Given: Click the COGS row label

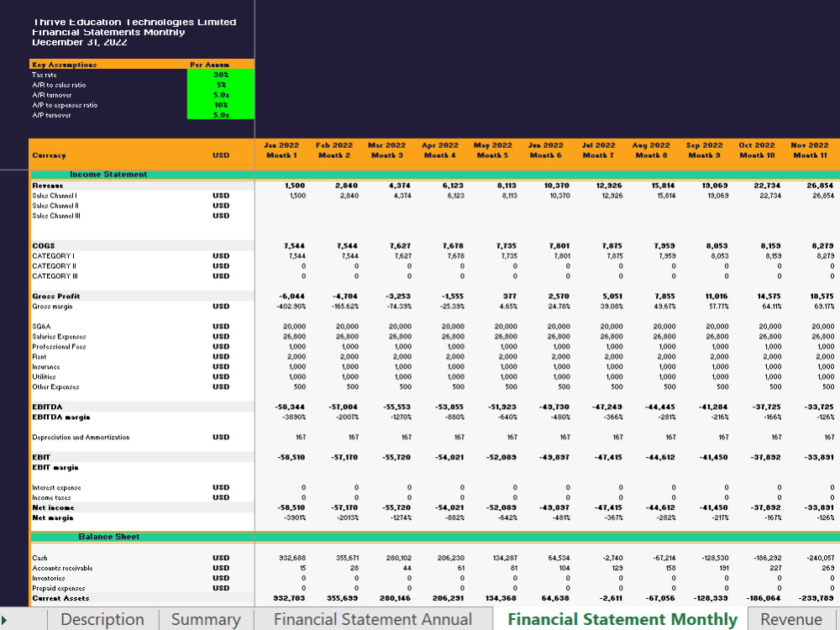Looking at the screenshot, I should point(44,246).
